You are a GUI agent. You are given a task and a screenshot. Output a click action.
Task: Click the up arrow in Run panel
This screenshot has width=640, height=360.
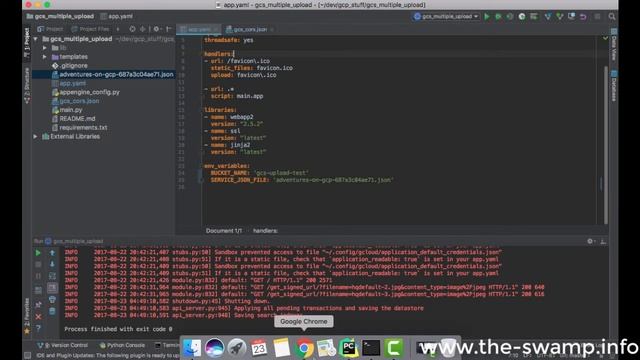[x=52, y=253]
